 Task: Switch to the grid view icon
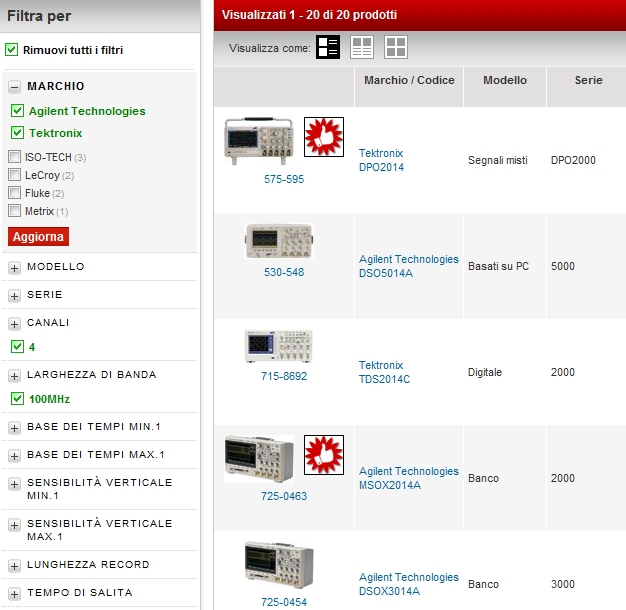click(x=396, y=47)
